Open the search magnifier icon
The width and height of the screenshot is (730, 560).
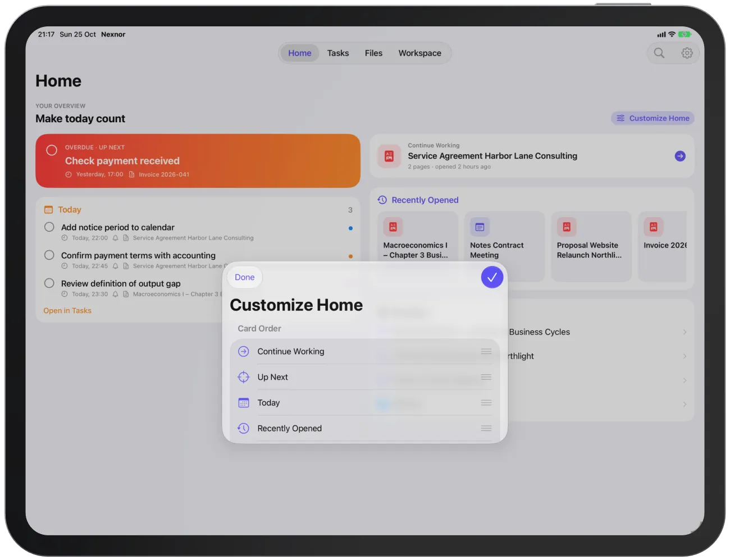[x=659, y=53]
